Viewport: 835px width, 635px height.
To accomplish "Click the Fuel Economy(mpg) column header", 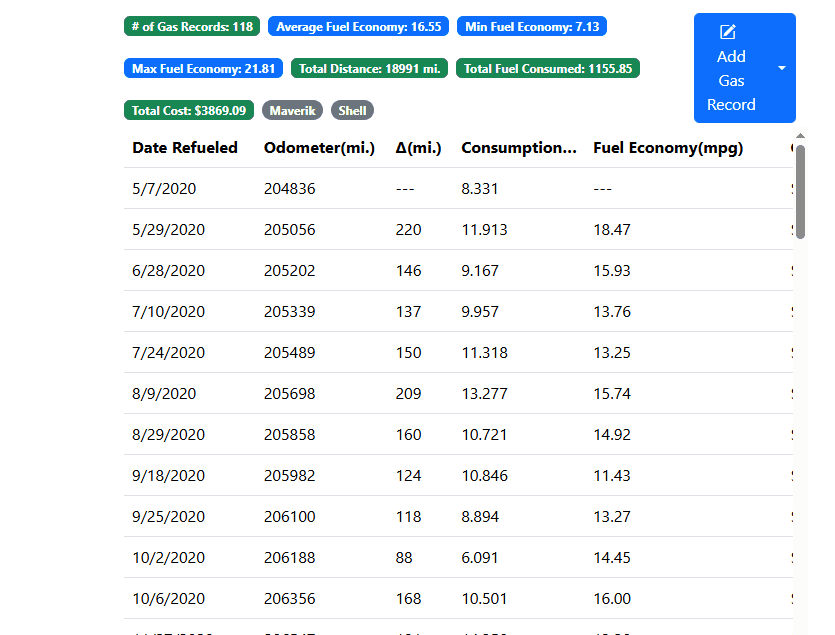I will [668, 148].
